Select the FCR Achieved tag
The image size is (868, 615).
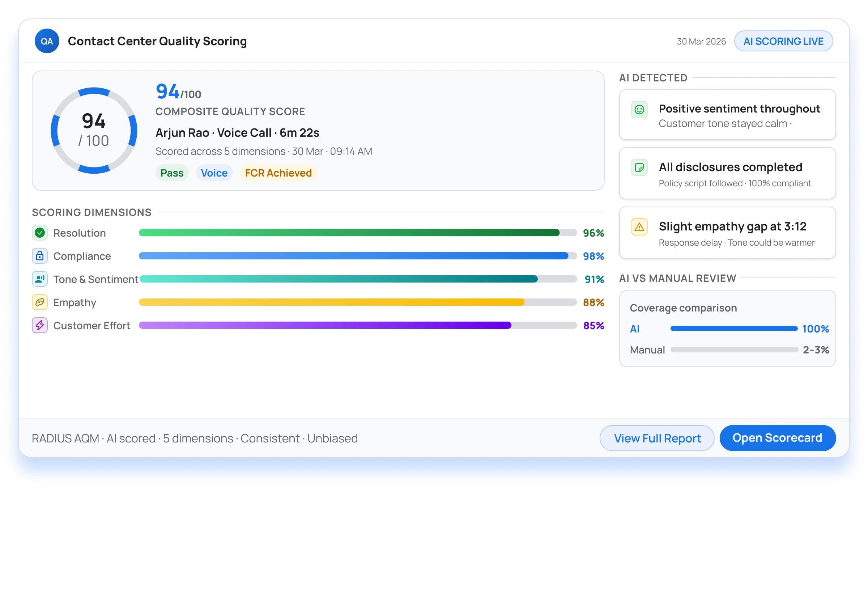click(278, 173)
